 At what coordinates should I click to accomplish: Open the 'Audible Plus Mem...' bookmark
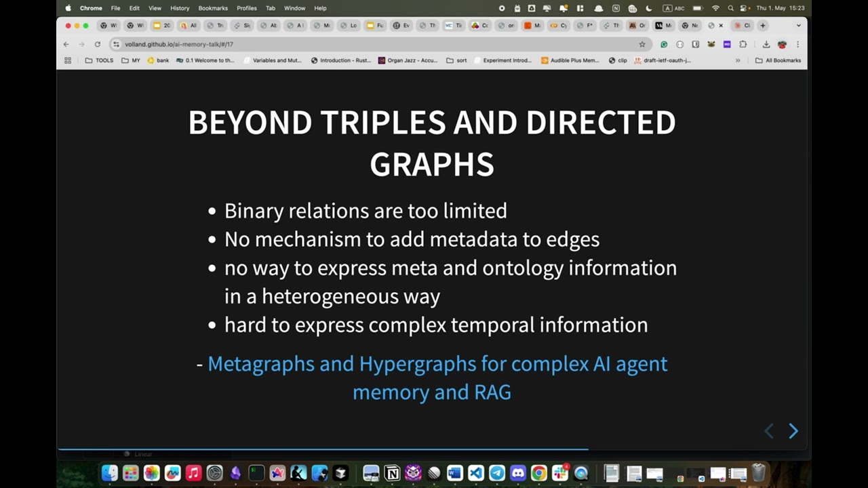(570, 60)
